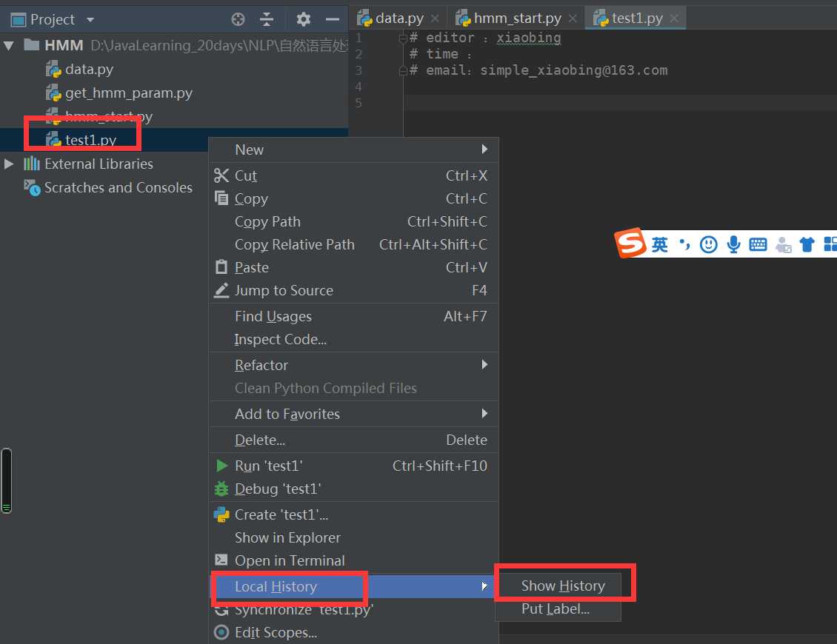
Task: Click the Sogou input method logo
Action: (630, 243)
